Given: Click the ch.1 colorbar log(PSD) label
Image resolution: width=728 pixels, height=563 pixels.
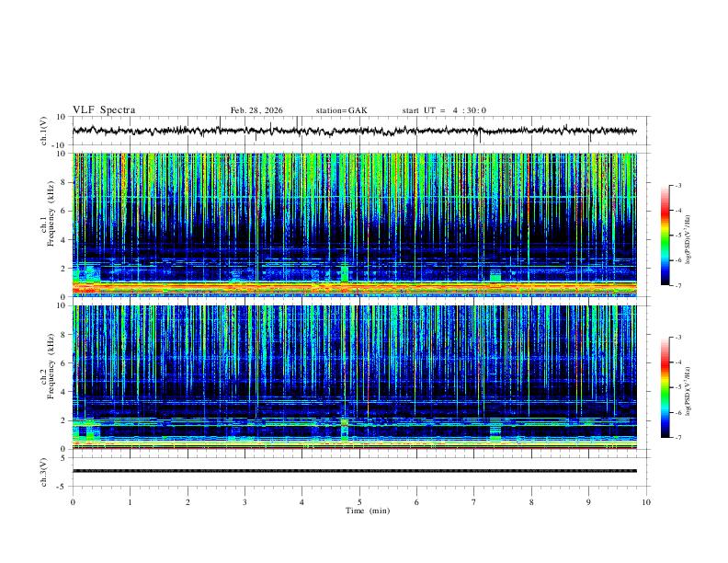Looking at the screenshot, I should point(688,240).
